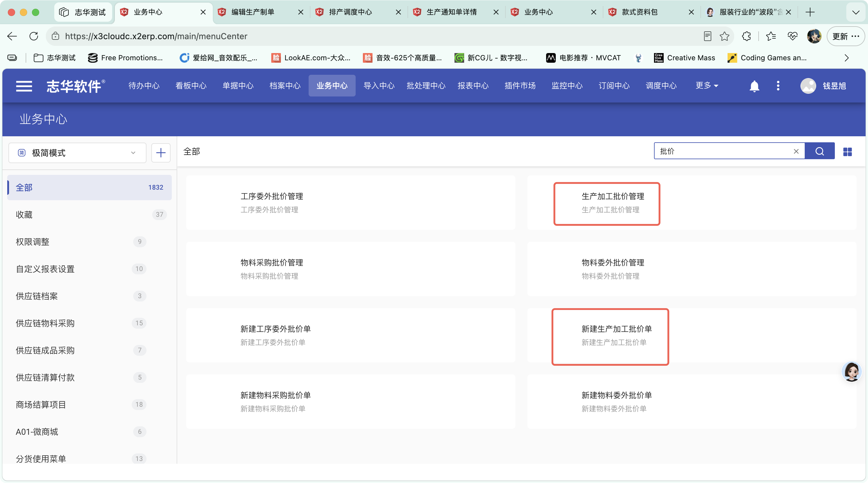Open the favorites list icon
The width and height of the screenshot is (868, 483).
pos(771,36)
